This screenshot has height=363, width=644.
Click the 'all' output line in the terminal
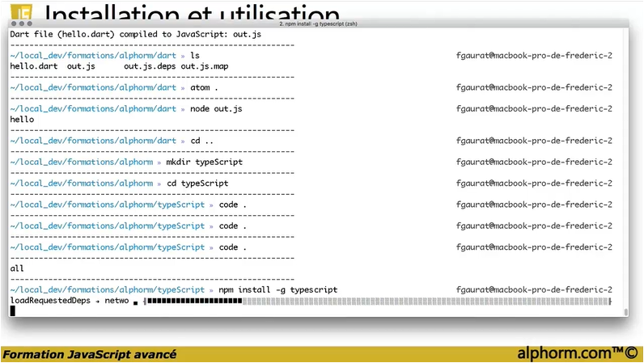click(x=17, y=268)
